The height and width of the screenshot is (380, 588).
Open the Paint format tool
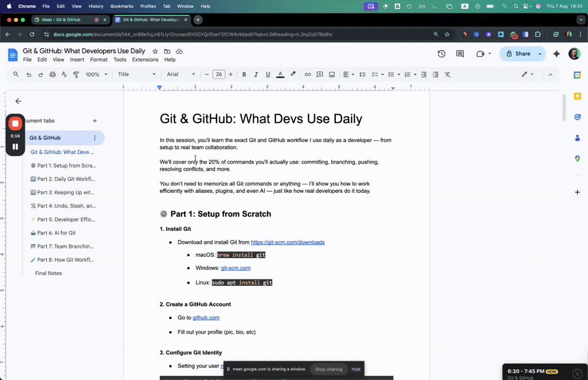75,74
